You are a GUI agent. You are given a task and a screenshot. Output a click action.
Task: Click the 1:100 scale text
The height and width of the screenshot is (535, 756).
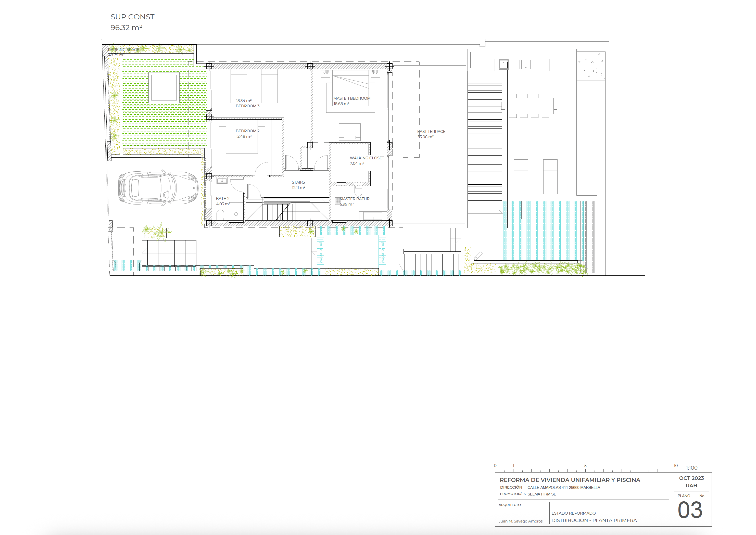point(691,468)
